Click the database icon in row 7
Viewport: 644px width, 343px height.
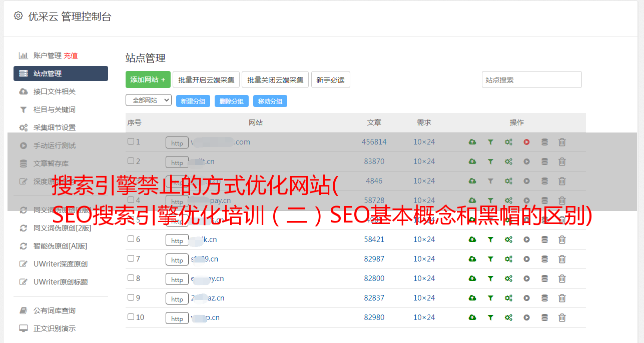(x=544, y=259)
